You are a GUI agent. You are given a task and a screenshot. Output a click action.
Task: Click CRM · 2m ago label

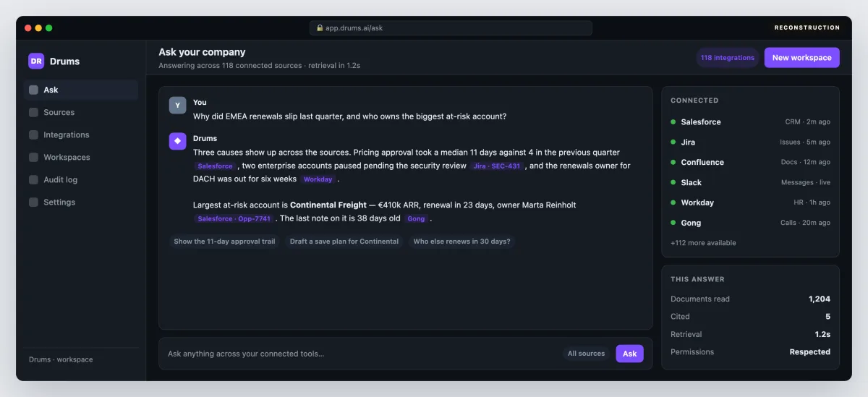807,122
